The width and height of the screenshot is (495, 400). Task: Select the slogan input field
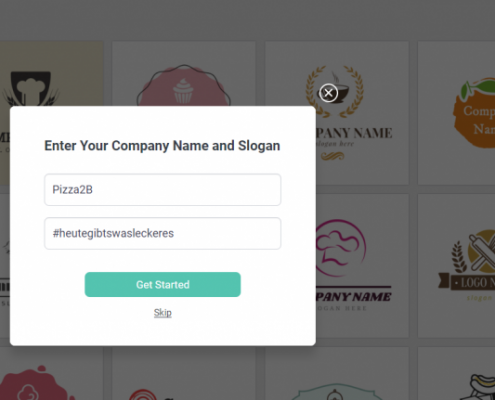(163, 233)
